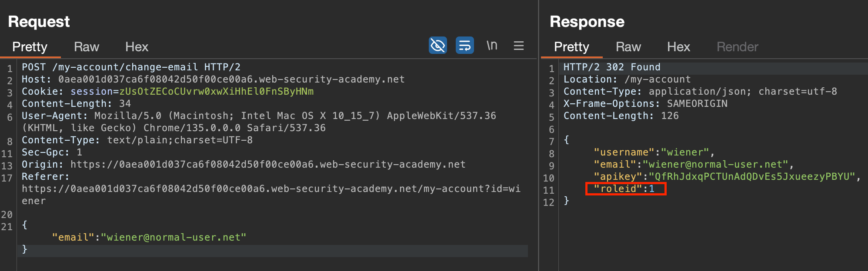Switch to the Request Hex tab
868x271 pixels.
coord(137,47)
